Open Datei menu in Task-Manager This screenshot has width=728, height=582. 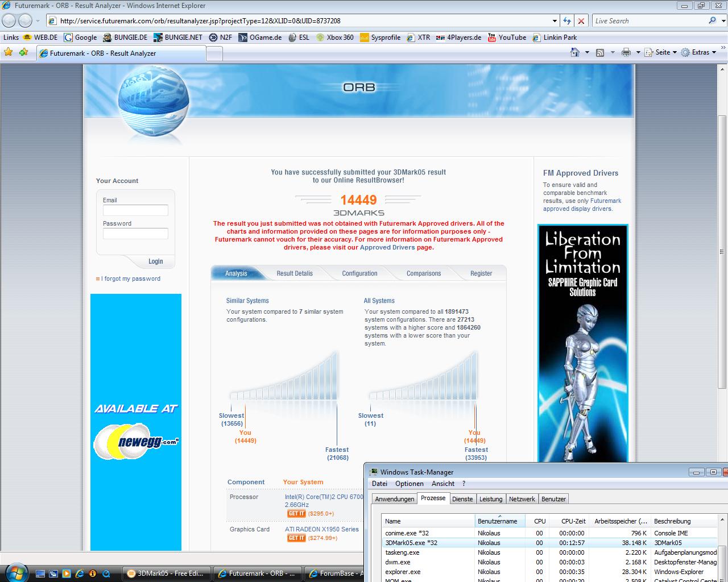pyautogui.click(x=379, y=484)
